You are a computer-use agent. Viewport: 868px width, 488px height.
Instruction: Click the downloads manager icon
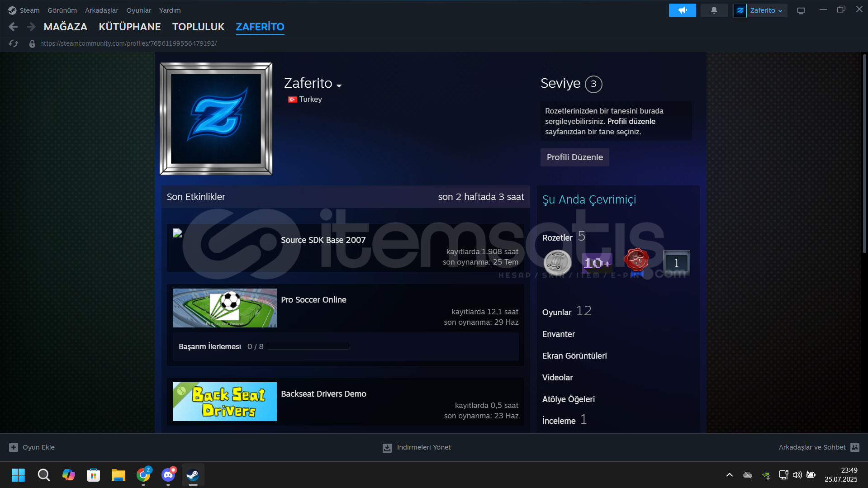(387, 448)
